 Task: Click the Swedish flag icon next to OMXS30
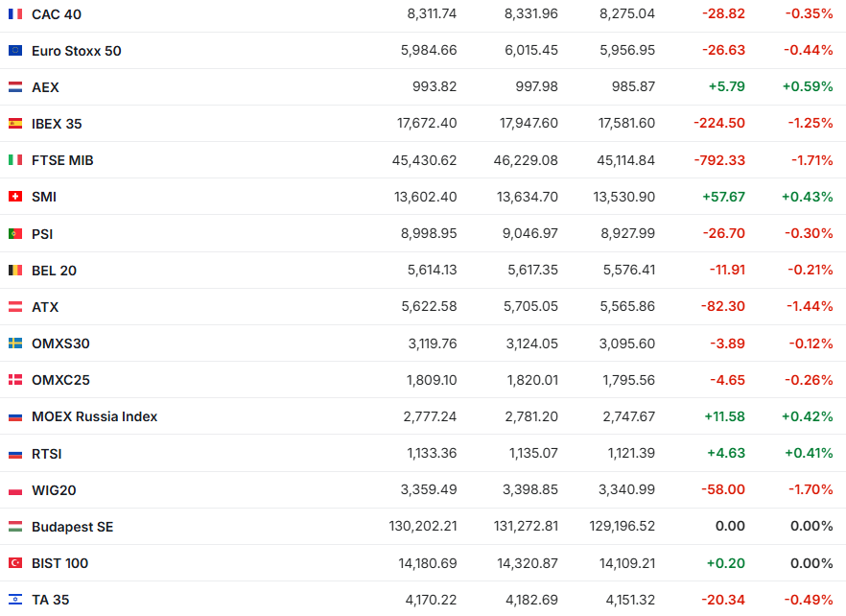coord(15,344)
